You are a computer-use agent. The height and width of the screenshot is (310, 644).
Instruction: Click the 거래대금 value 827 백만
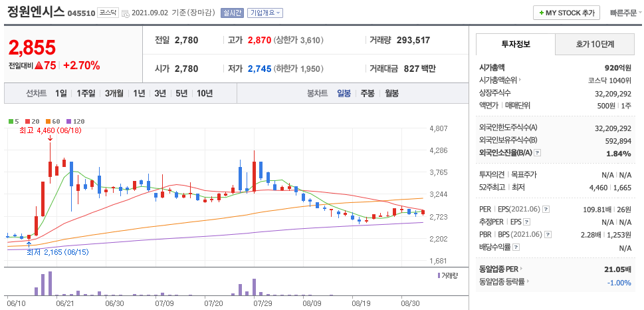point(420,69)
